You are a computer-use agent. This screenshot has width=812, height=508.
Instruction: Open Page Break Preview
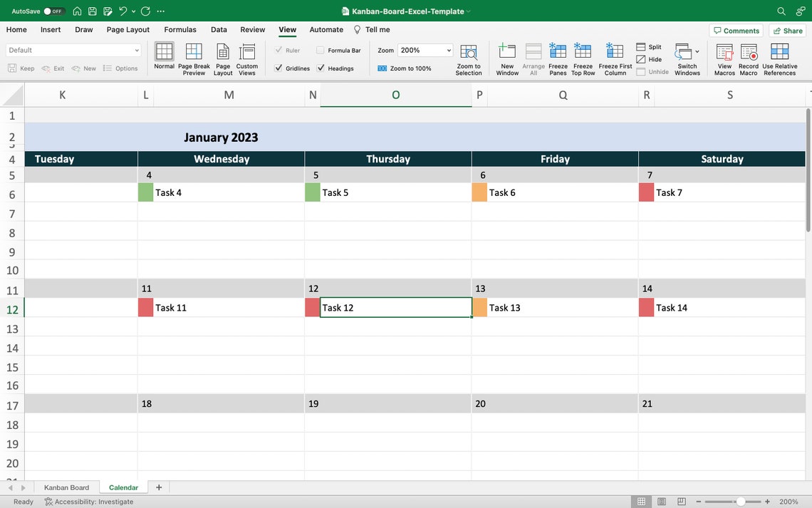194,59
